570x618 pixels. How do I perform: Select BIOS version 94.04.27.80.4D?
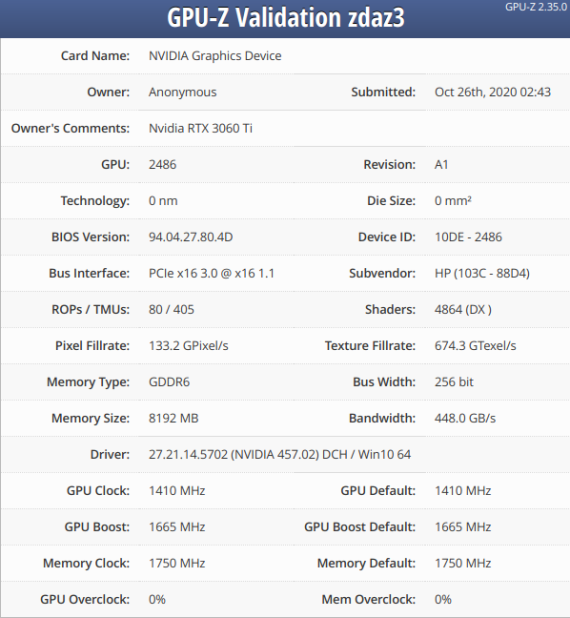(x=190, y=237)
